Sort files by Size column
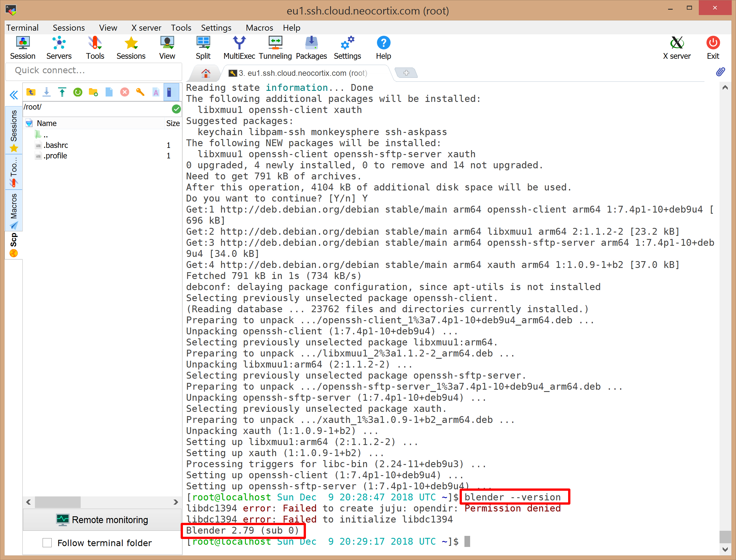The image size is (736, 560). click(x=173, y=123)
